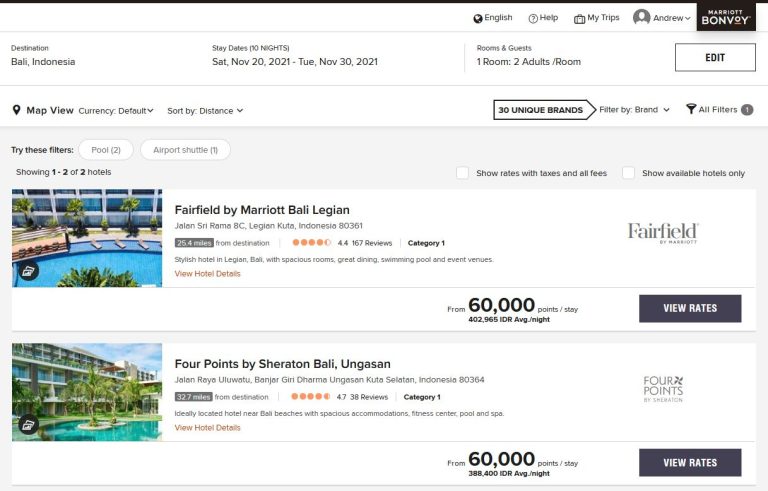Click the Four Points hotel photo thumbnail
Viewport: 768px width, 491px height.
pyautogui.click(x=87, y=392)
